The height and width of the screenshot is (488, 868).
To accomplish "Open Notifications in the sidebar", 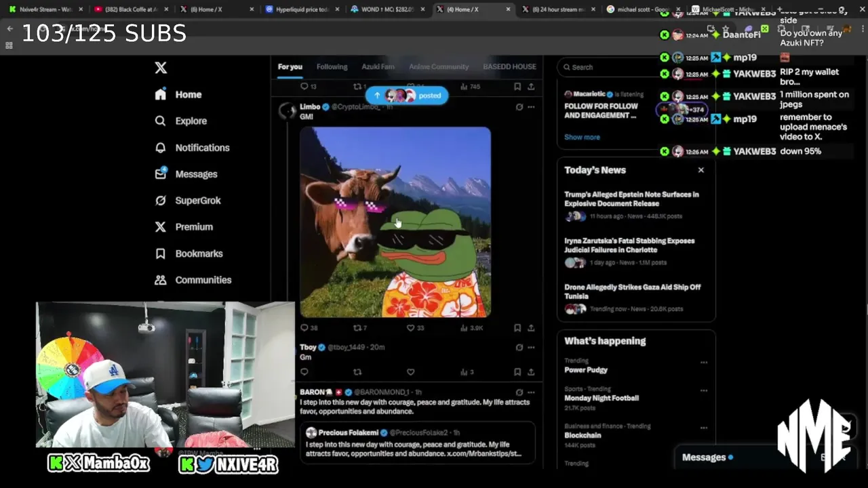I will coord(192,147).
